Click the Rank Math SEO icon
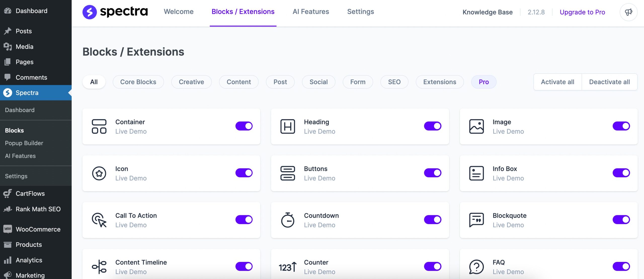 click(8, 209)
